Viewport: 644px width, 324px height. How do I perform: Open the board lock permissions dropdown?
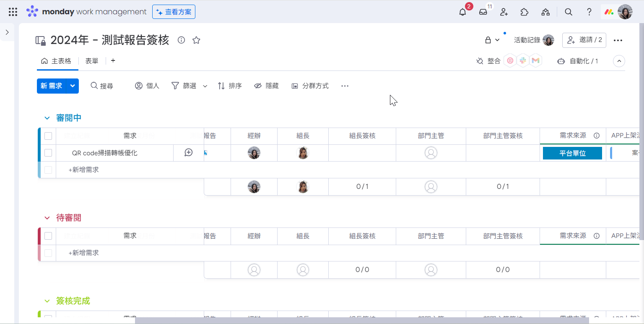[x=492, y=40]
